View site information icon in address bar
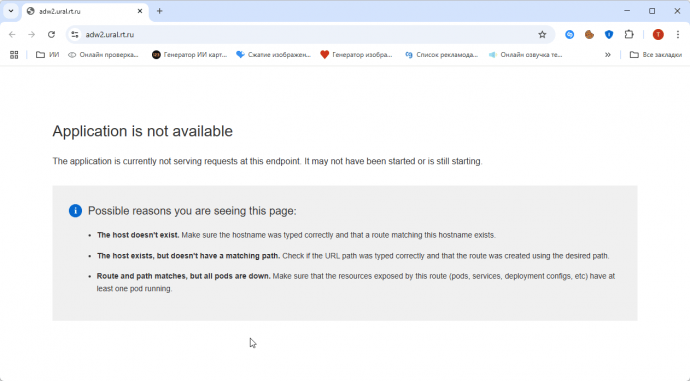Image resolution: width=690 pixels, height=381 pixels. (x=75, y=34)
